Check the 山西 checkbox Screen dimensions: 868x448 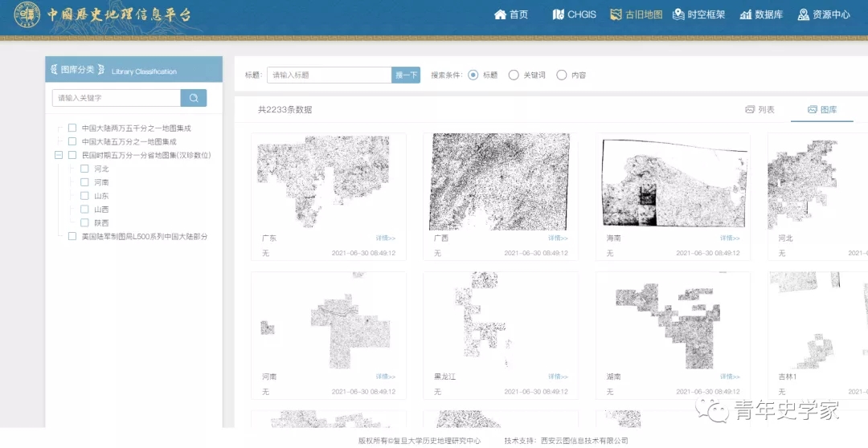point(84,209)
